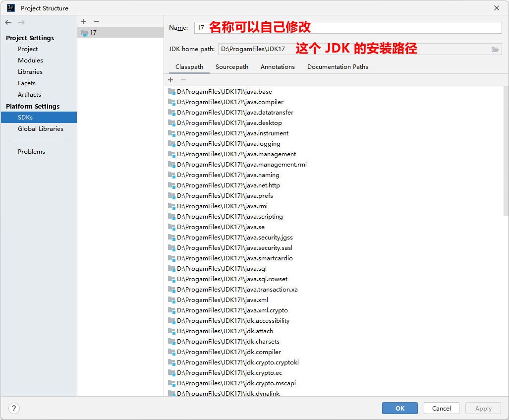Viewport: 509px width, 420px height.
Task: Switch to the Classpath tab
Action: click(189, 67)
